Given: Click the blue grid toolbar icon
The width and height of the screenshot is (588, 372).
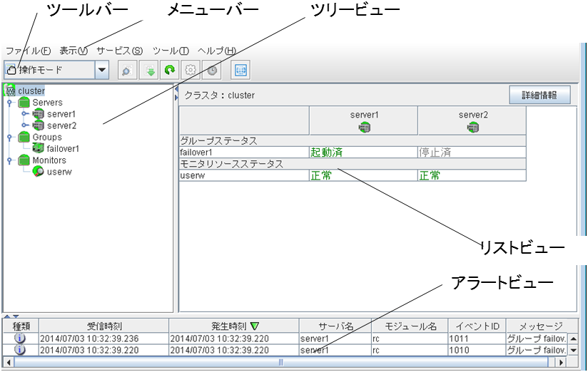Looking at the screenshot, I should tap(240, 70).
